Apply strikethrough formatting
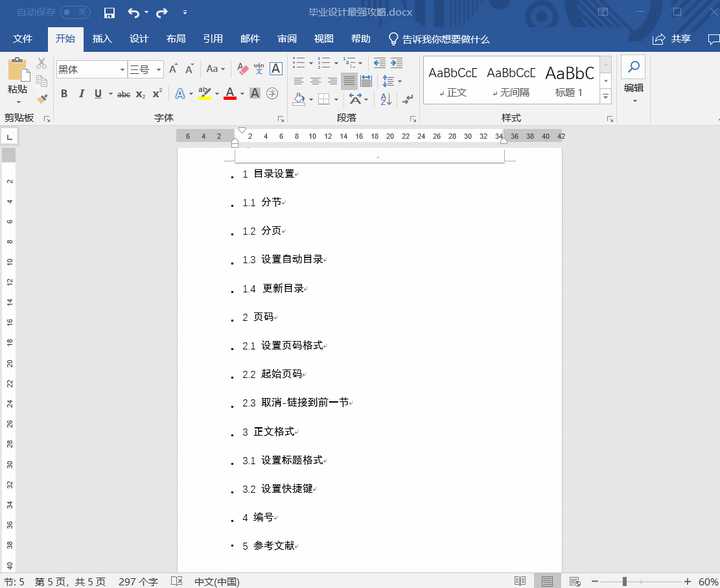 [x=124, y=94]
